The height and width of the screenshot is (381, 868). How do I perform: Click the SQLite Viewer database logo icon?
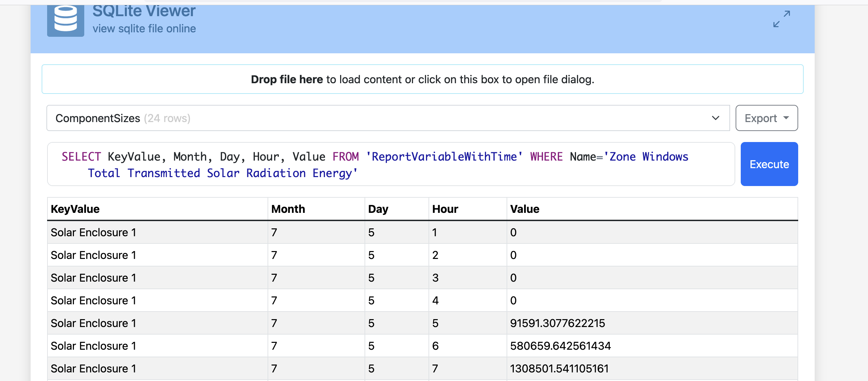pos(66,21)
